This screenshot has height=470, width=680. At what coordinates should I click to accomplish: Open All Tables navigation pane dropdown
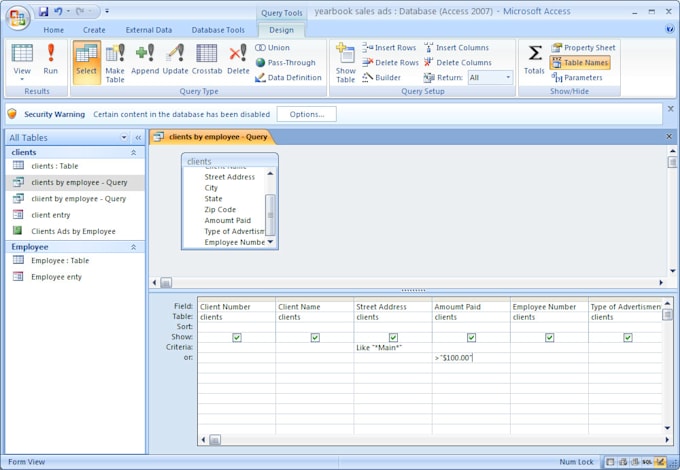coord(124,138)
